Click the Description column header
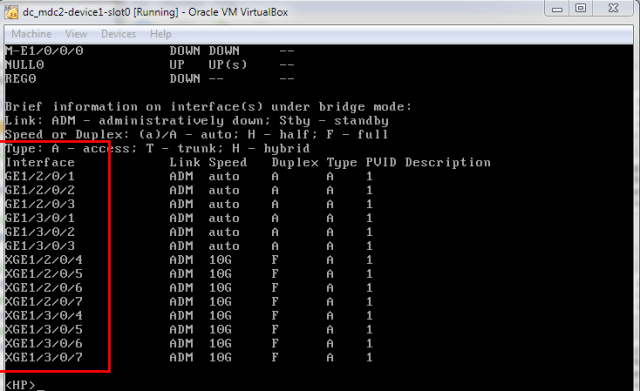This screenshot has width=640, height=391. click(448, 162)
